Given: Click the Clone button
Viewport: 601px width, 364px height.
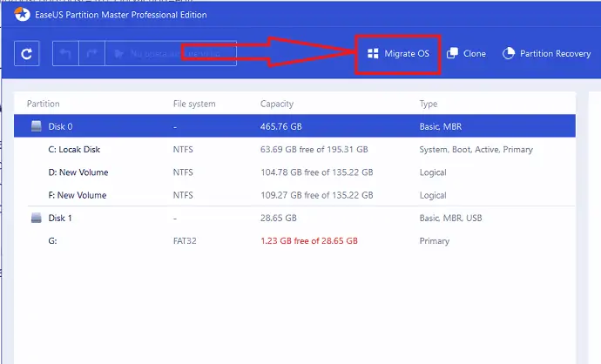Looking at the screenshot, I should pos(466,54).
